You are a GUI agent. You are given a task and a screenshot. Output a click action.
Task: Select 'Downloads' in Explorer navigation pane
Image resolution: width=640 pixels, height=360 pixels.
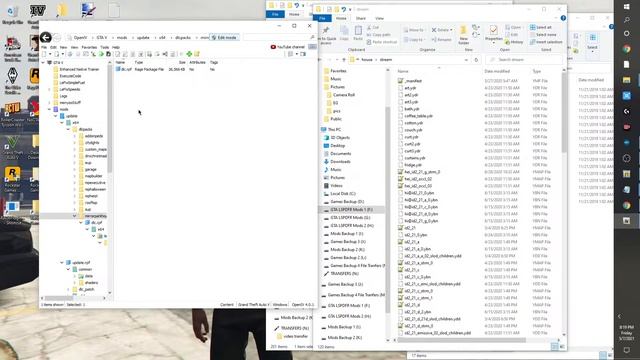(x=340, y=162)
